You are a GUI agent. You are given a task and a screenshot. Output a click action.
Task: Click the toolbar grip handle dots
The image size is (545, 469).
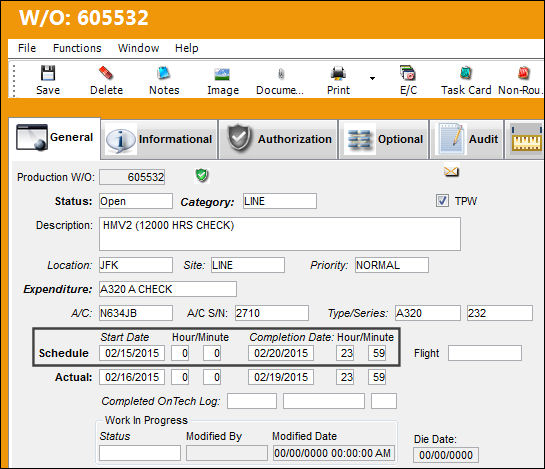(14, 81)
